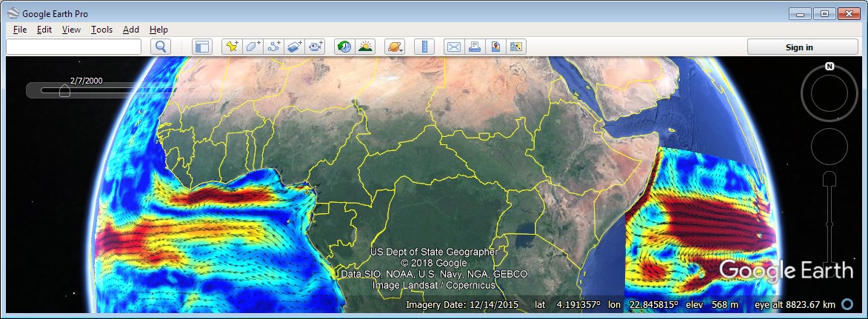The image size is (868, 319).
Task: Expand the Add menu
Action: pos(130,30)
